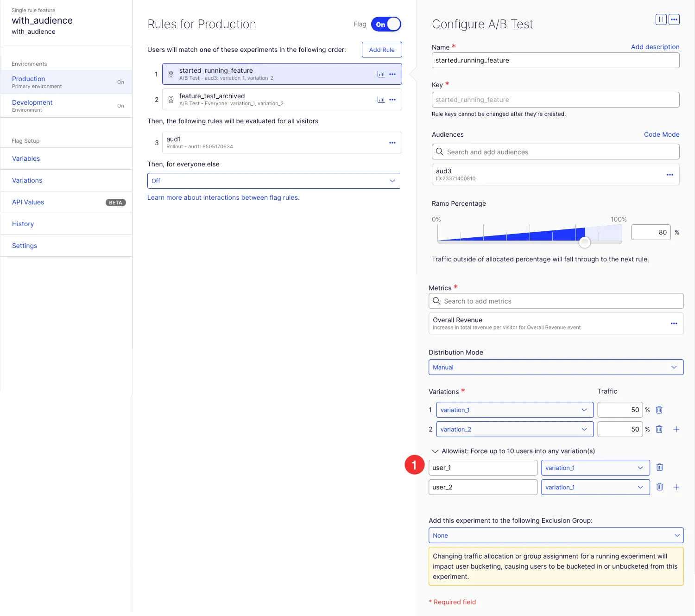
Task: Open options menu for aud3 audience
Action: pyautogui.click(x=670, y=175)
